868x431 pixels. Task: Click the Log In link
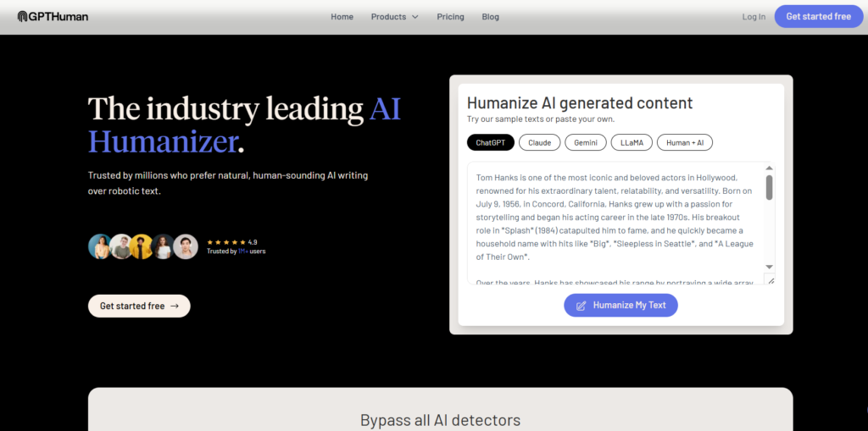tap(754, 17)
